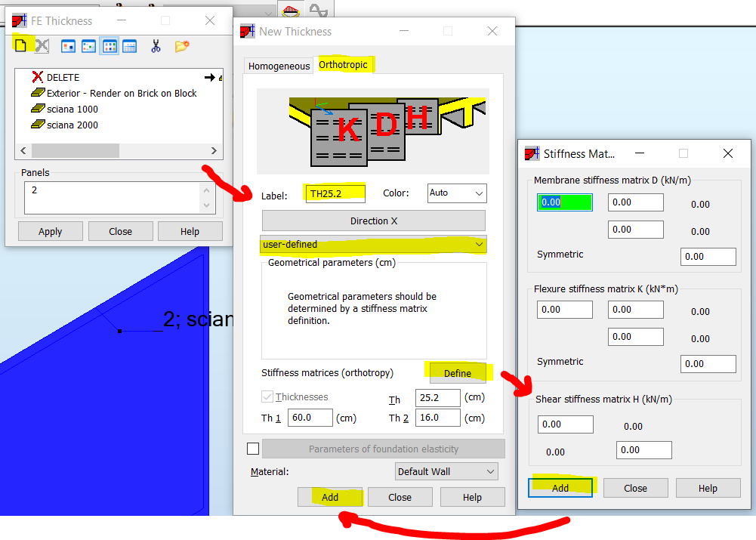This screenshot has height=540, width=756.
Task: Toggle list view mode in FE Thickness toolbar
Action: coord(109,45)
